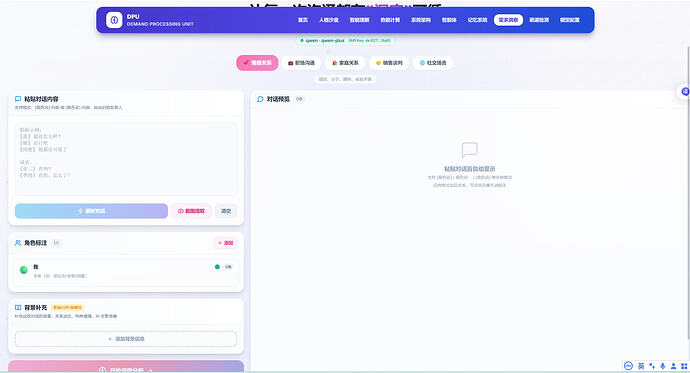This screenshot has width=690, height=373.
Task: Click the paste-dialog chat icon in left panel header
Action: 18,99
